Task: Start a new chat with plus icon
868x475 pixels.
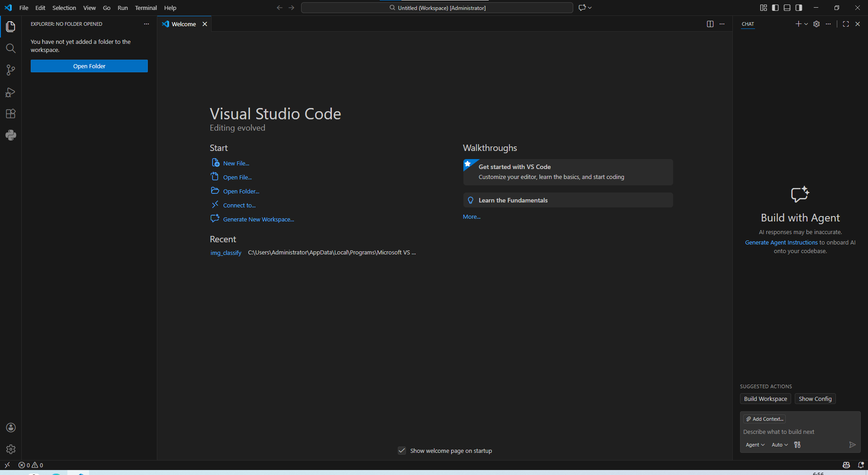Action: (798, 24)
